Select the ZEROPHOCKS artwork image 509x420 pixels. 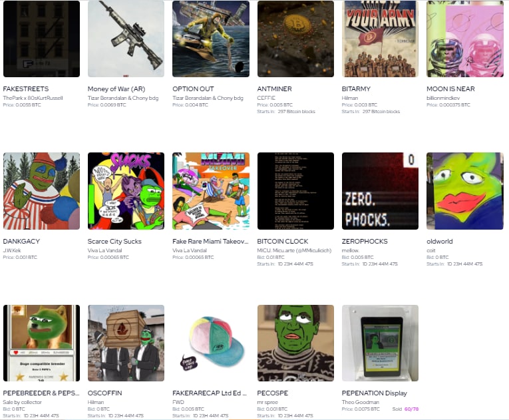pos(380,191)
